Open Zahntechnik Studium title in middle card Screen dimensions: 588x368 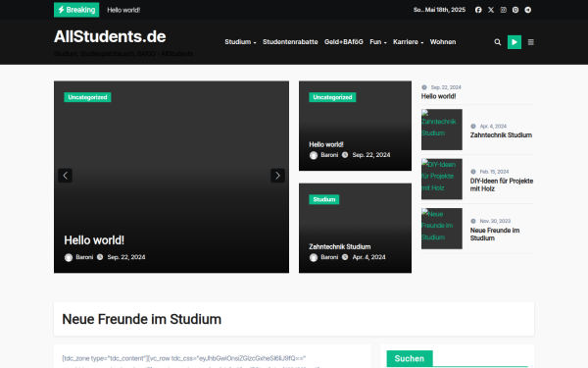coord(340,246)
